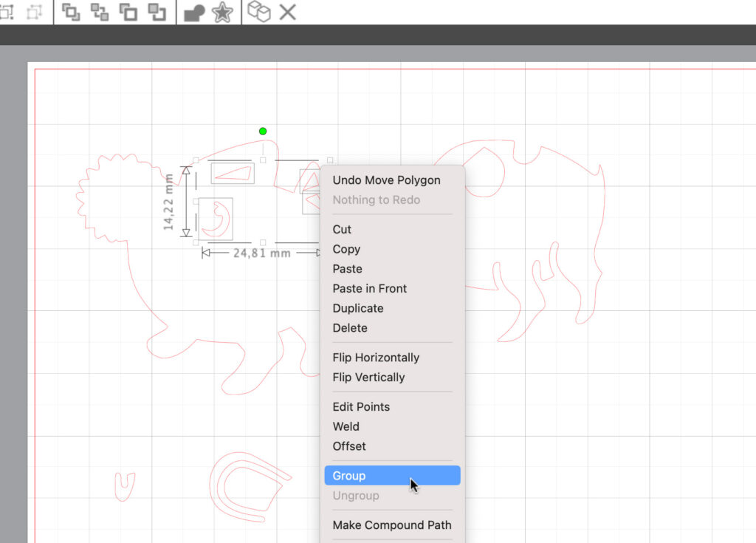Use the Send to Back arrangement icon
This screenshot has width=756, height=543.
(x=155, y=13)
